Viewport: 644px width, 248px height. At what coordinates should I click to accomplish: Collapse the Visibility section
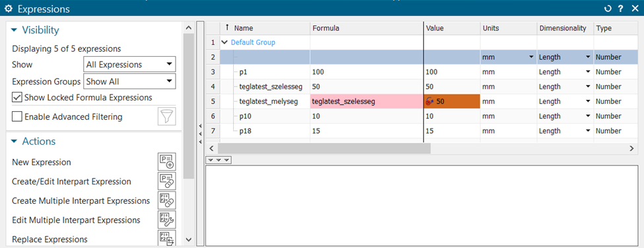point(15,30)
